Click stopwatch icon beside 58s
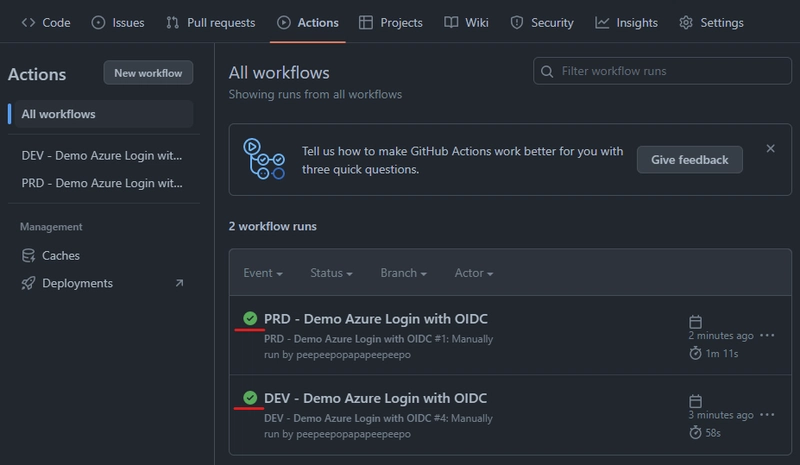 pos(695,433)
